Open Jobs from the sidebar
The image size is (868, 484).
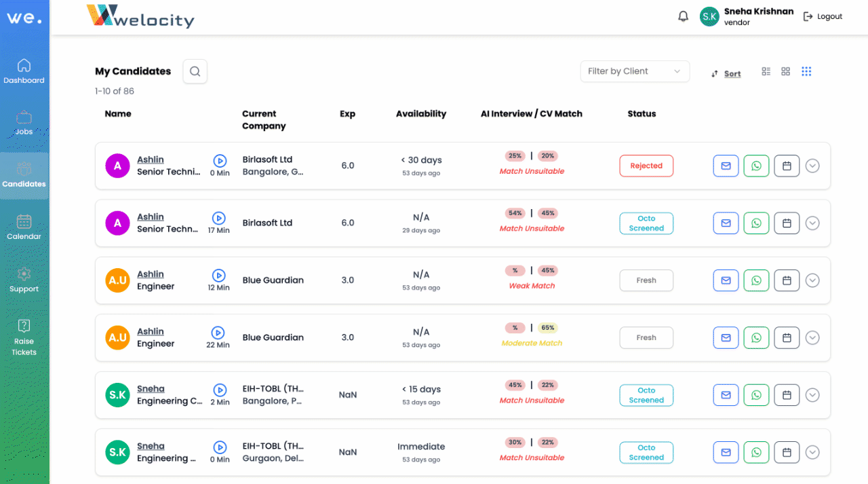24,123
